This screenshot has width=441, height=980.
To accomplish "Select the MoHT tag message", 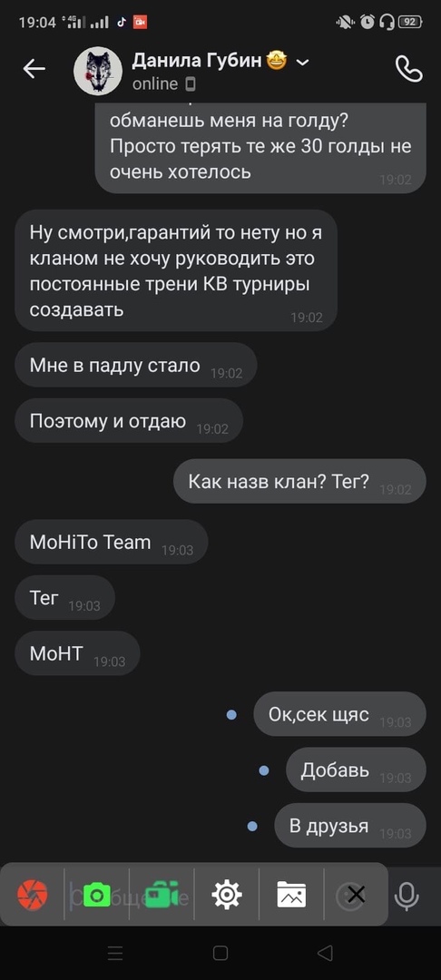I will click(x=77, y=653).
